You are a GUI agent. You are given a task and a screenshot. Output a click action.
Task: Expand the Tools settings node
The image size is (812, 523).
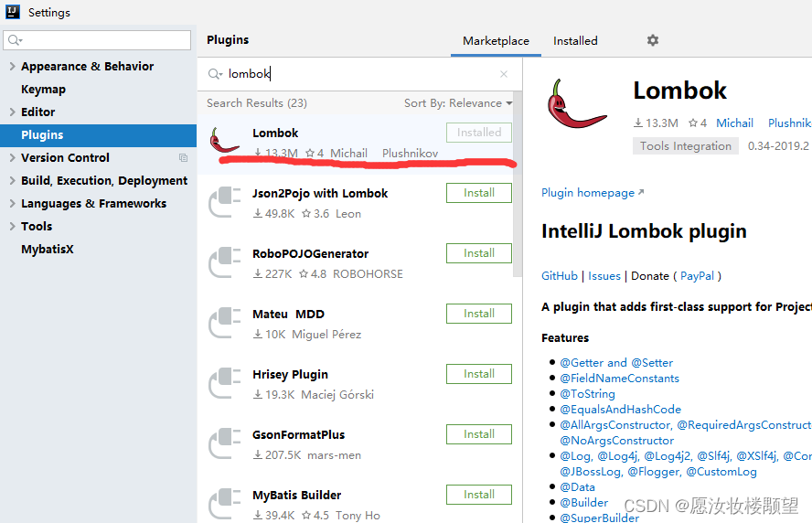coord(12,226)
